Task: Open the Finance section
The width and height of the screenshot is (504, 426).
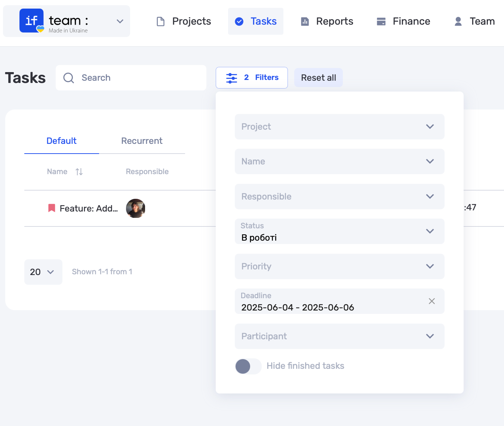Action: (403, 21)
